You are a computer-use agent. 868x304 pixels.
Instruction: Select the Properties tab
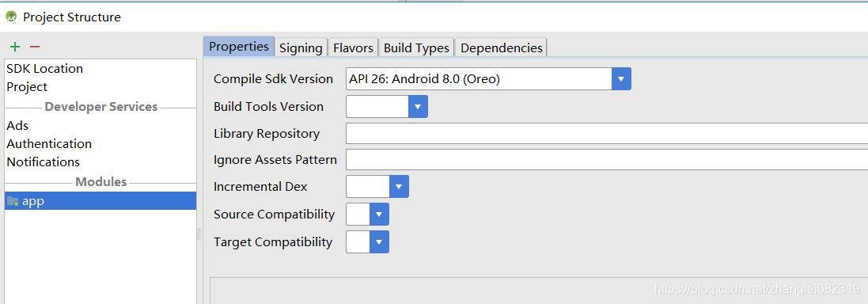pyautogui.click(x=239, y=47)
